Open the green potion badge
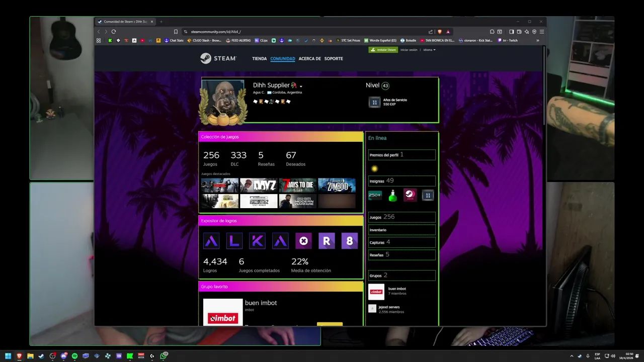The image size is (644, 362). (392, 196)
